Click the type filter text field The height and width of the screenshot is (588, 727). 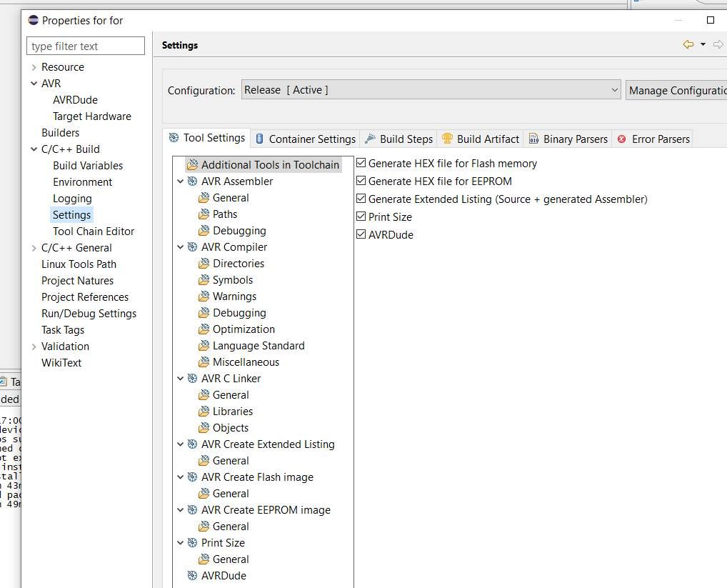[x=86, y=46]
